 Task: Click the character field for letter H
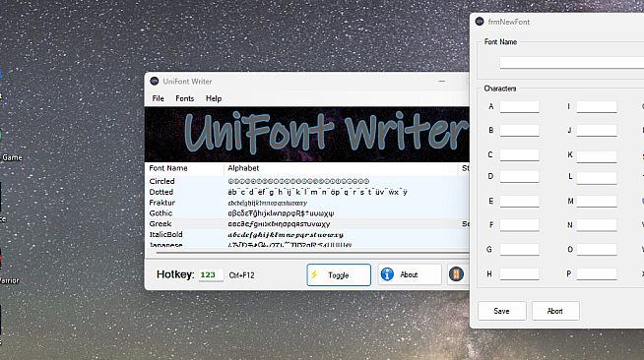[519, 273]
